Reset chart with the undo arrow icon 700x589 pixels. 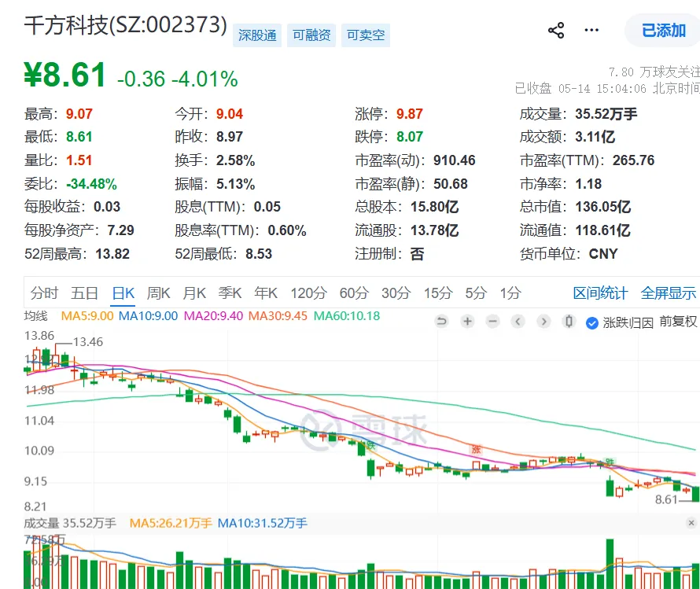coord(441,322)
